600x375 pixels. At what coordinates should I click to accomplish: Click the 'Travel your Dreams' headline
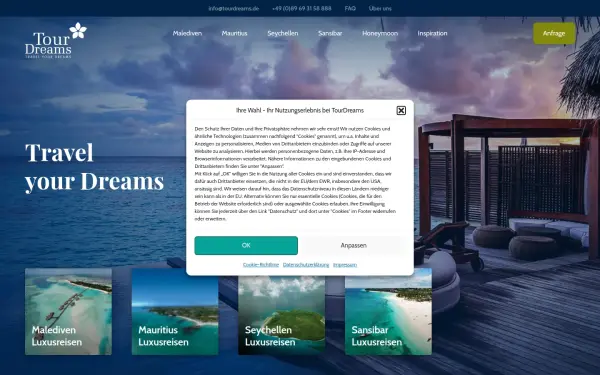click(95, 166)
